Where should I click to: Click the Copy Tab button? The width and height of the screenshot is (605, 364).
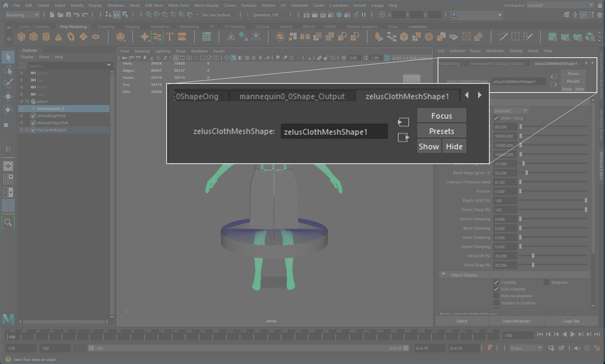(571, 321)
